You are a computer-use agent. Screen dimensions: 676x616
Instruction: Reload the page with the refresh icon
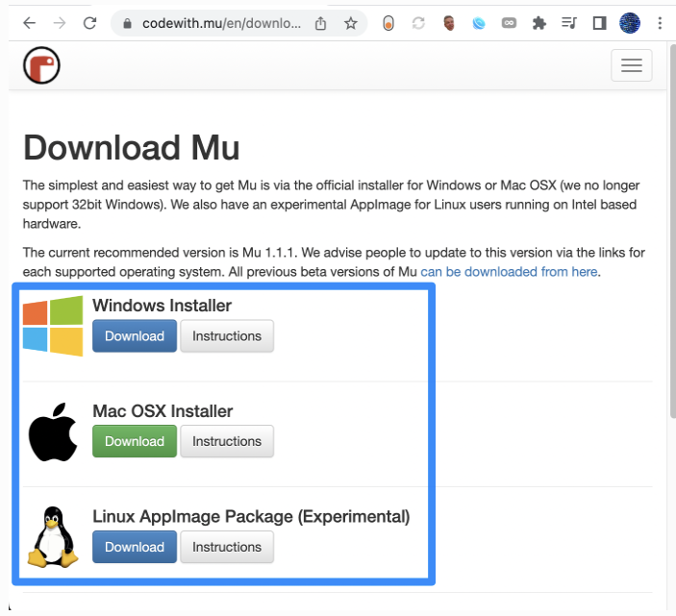[89, 23]
